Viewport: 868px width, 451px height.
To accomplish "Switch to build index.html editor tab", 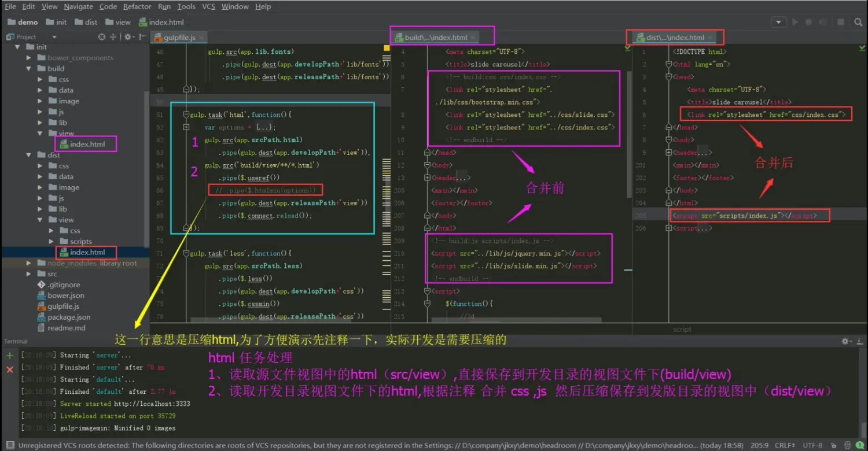I will click(x=436, y=38).
